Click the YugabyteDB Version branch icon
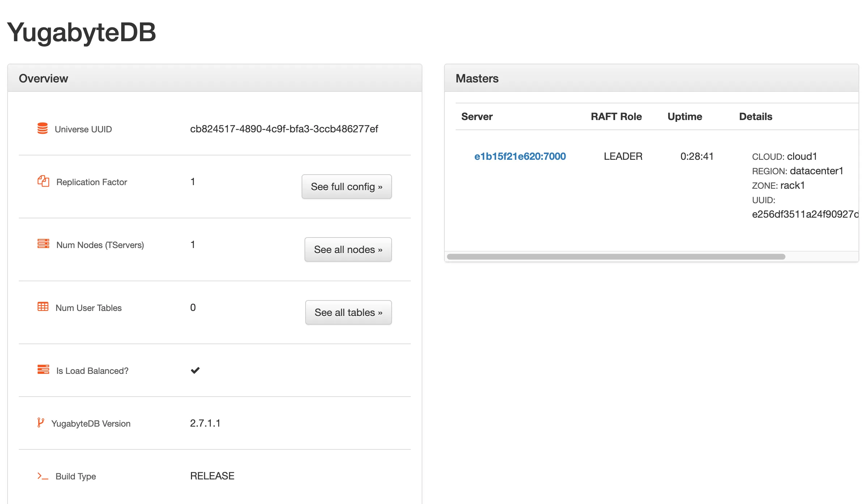 click(x=41, y=422)
